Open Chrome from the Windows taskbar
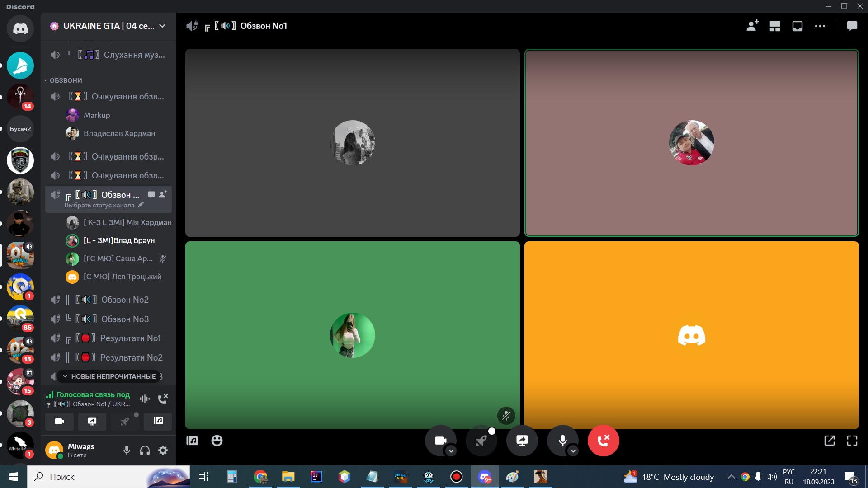This screenshot has height=488, width=868. 260,477
